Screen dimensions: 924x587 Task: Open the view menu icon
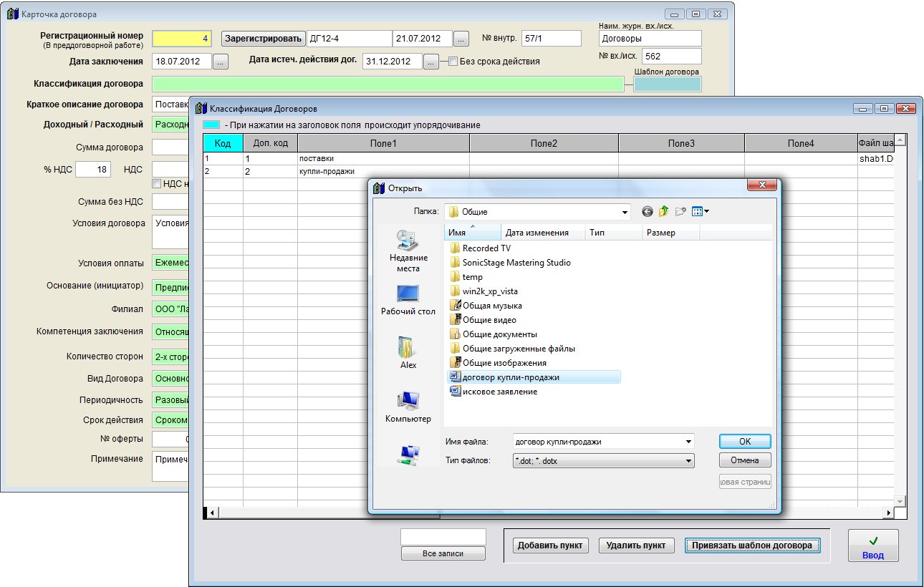coord(700,212)
